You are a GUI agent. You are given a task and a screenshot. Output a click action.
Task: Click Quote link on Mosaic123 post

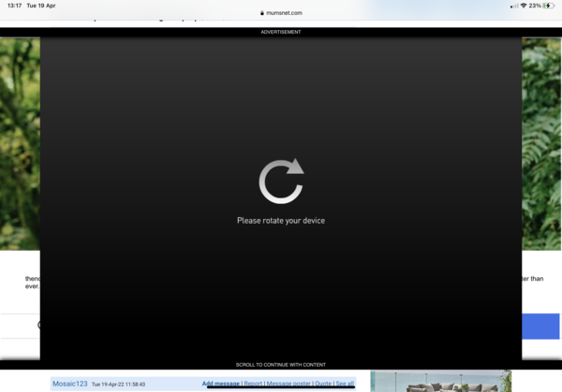323,384
